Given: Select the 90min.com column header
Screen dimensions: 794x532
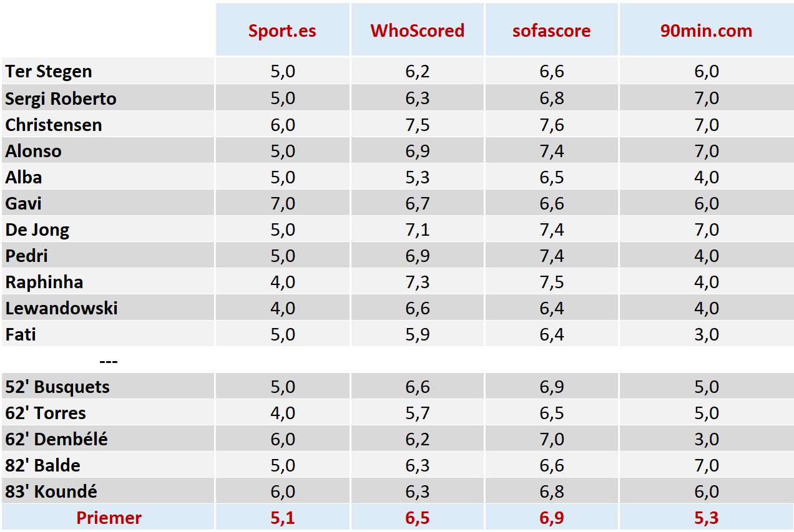Looking at the screenshot, I should (x=706, y=31).
